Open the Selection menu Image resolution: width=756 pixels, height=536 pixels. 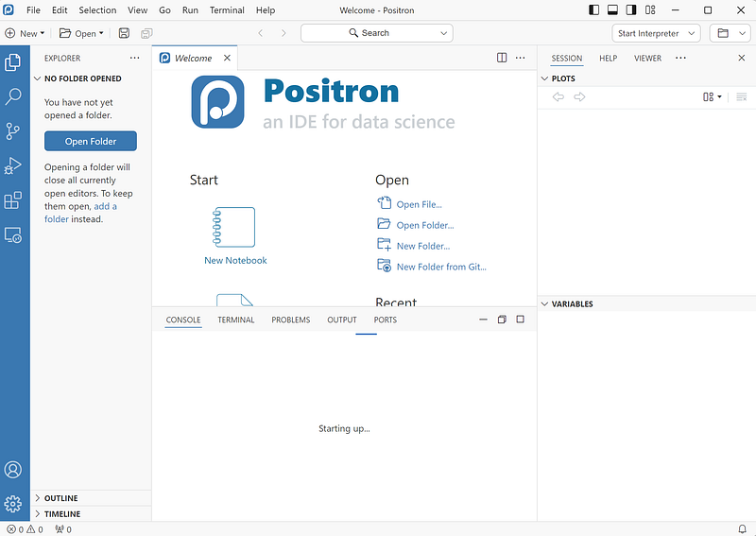tap(97, 10)
